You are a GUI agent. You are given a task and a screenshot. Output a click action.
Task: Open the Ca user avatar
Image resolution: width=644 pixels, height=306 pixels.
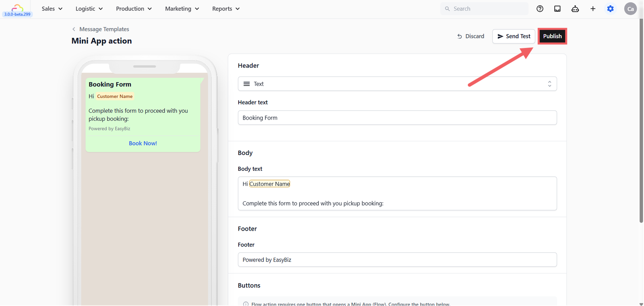(630, 8)
